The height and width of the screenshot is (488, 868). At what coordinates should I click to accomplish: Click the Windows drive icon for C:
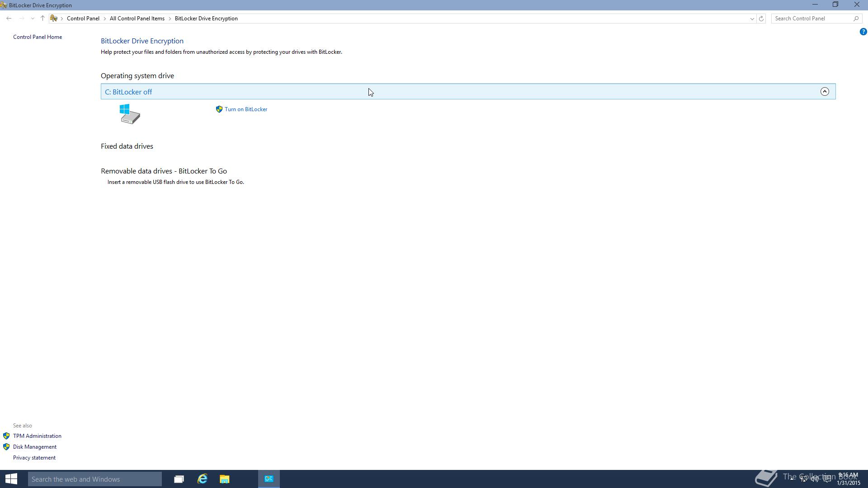coord(130,114)
